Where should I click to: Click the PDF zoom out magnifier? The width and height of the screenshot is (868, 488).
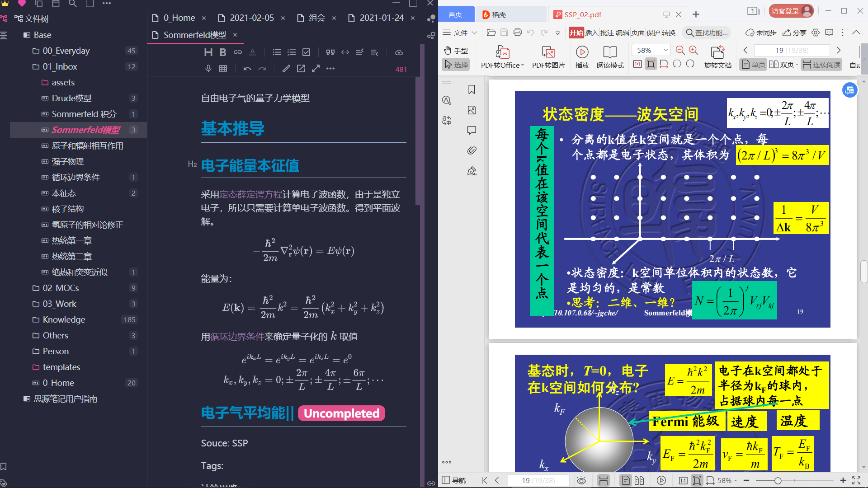[x=680, y=50]
